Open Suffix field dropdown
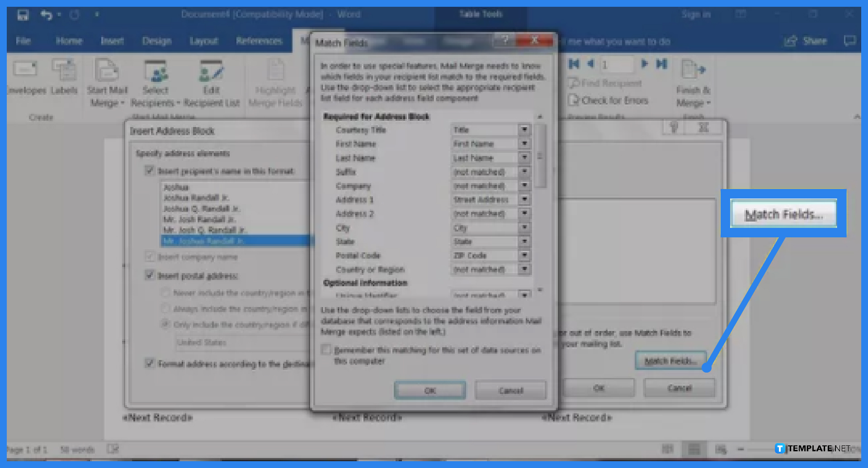The height and width of the screenshot is (468, 868). [524, 172]
